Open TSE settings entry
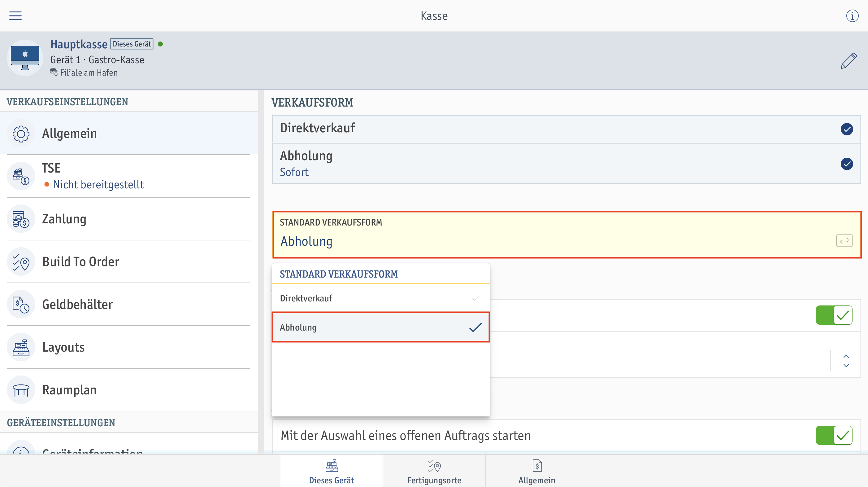This screenshot has height=487, width=868. pos(129,176)
